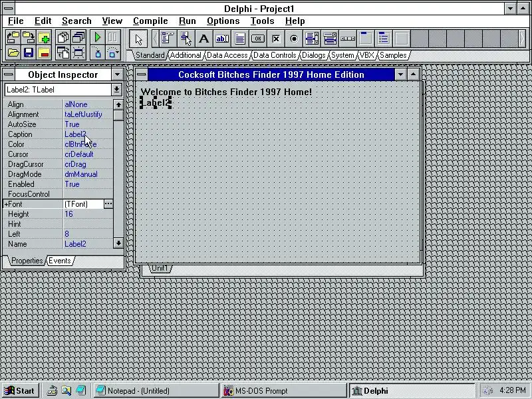Switch to Events tab in Object Inspector
This screenshot has height=399, width=532.
pos(60,261)
